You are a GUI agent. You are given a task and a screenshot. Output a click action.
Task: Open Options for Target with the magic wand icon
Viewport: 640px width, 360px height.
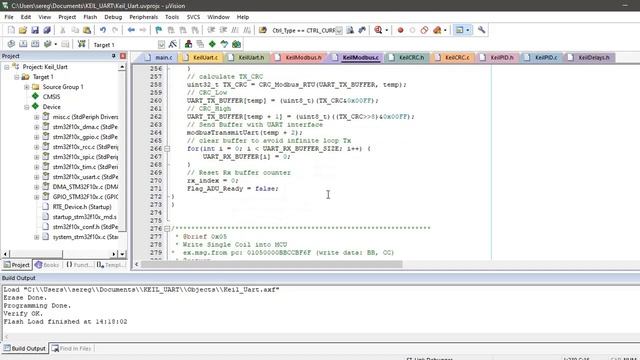[173, 44]
